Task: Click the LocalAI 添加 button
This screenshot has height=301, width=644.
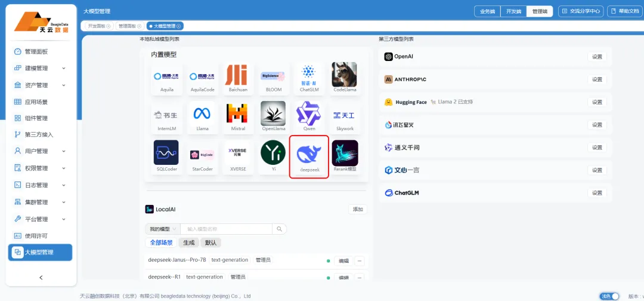Action: point(358,209)
